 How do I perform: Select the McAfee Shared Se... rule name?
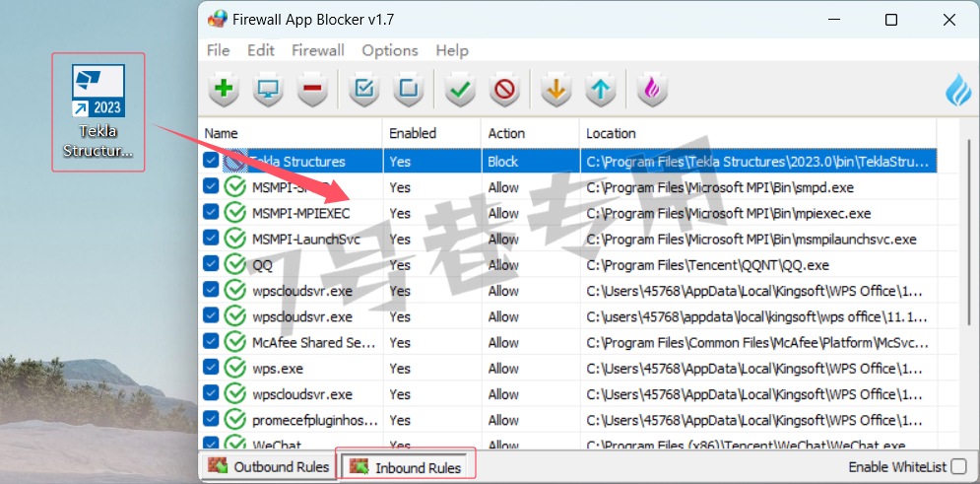[314, 343]
